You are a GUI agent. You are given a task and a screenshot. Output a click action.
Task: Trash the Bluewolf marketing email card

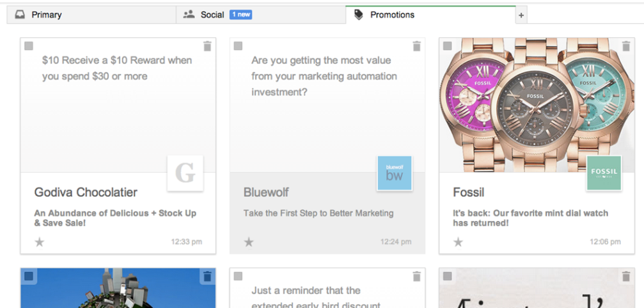point(417,46)
